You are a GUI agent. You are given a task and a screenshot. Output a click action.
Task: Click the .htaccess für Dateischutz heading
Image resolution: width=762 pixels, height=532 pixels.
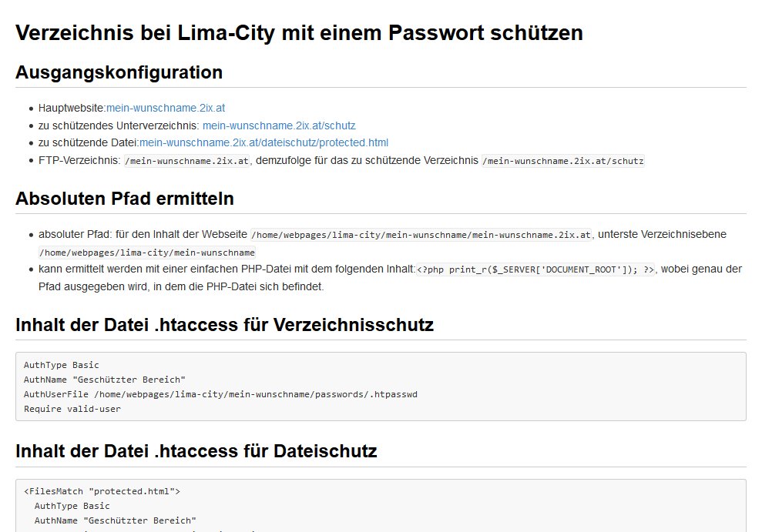[x=196, y=450]
